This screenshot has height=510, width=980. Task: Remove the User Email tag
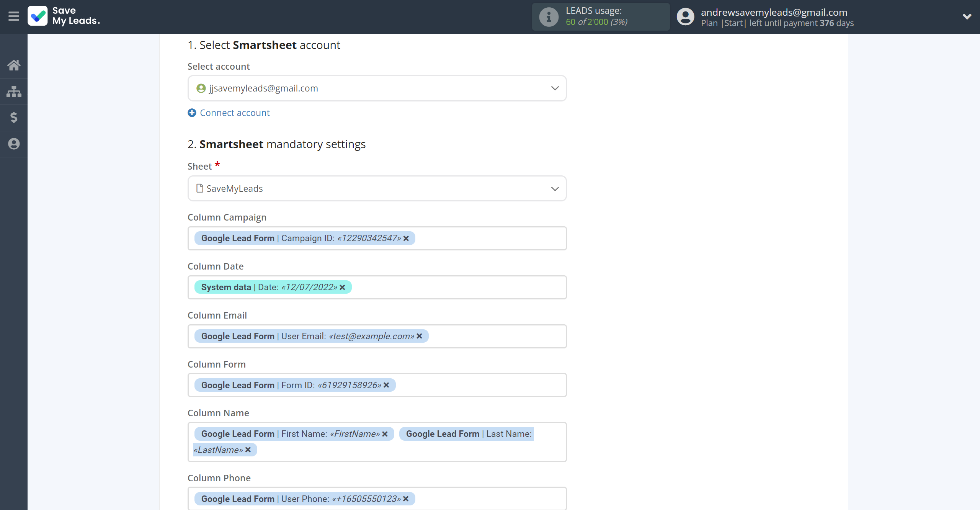click(x=420, y=336)
